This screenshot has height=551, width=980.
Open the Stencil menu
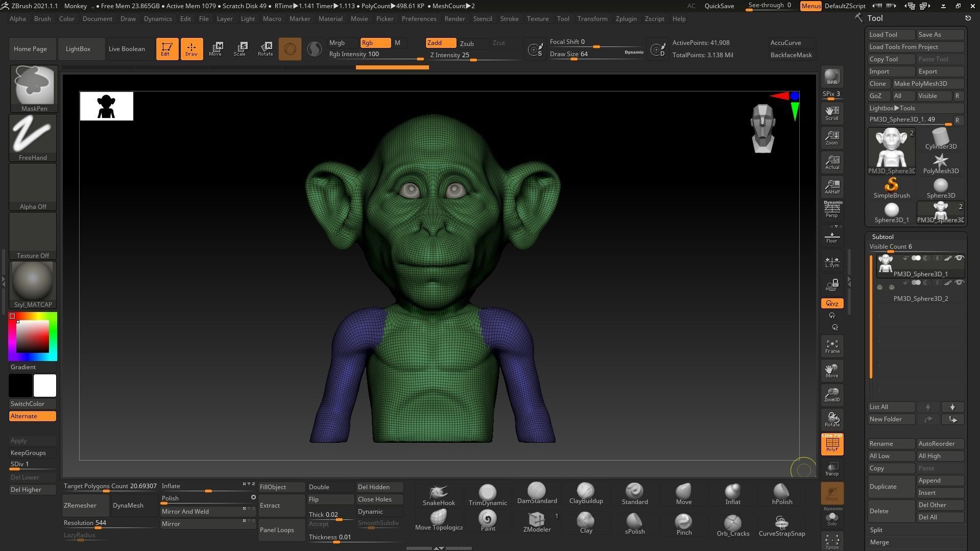[x=483, y=19]
